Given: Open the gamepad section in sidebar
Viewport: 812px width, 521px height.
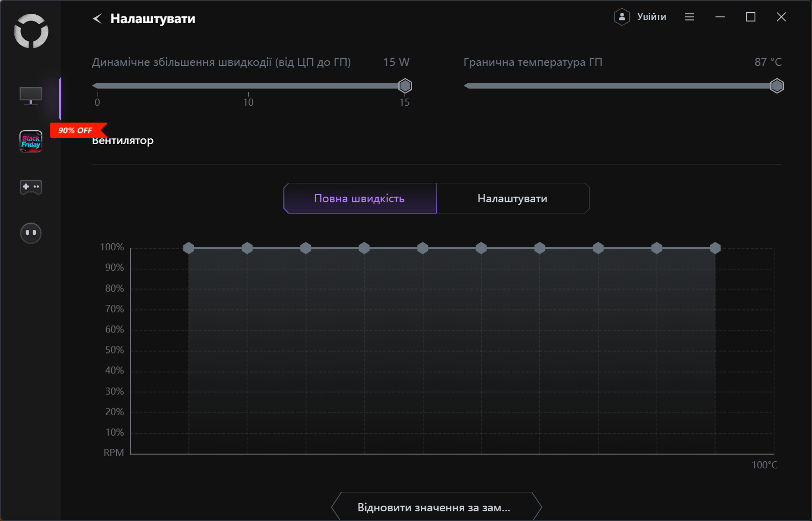Looking at the screenshot, I should pos(31,187).
